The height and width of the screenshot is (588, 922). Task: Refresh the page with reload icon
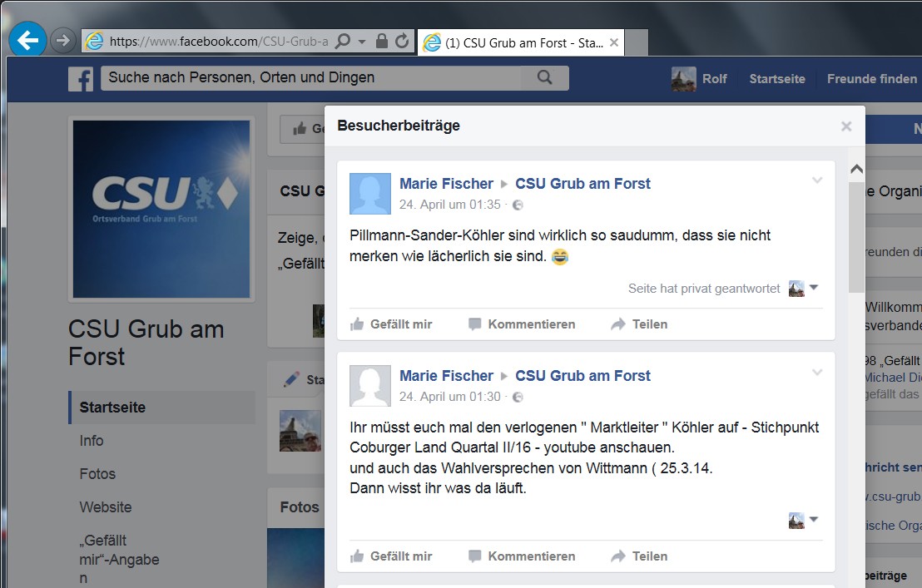point(402,41)
